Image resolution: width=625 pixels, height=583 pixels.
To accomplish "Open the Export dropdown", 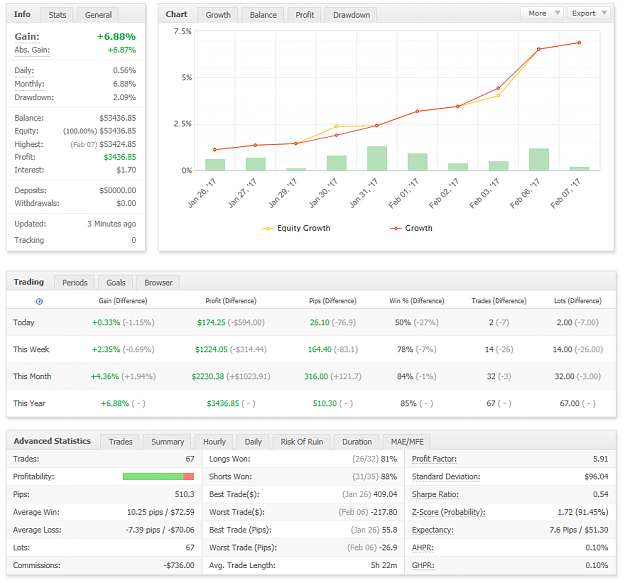I will [588, 13].
